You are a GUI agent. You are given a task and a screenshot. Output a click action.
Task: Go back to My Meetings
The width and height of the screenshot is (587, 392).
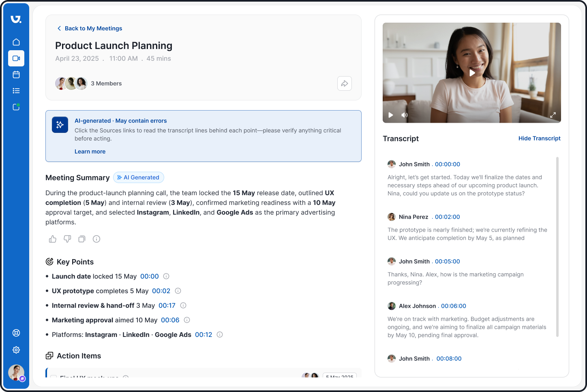(x=90, y=28)
